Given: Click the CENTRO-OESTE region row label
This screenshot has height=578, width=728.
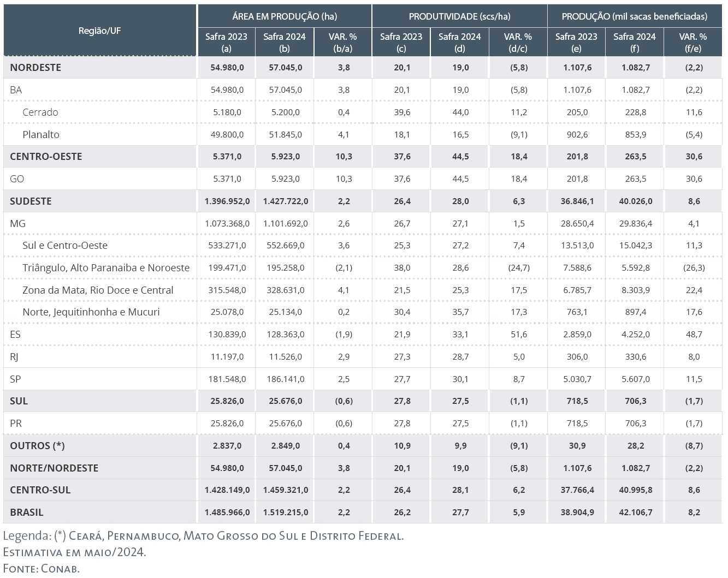Looking at the screenshot, I should (x=46, y=157).
